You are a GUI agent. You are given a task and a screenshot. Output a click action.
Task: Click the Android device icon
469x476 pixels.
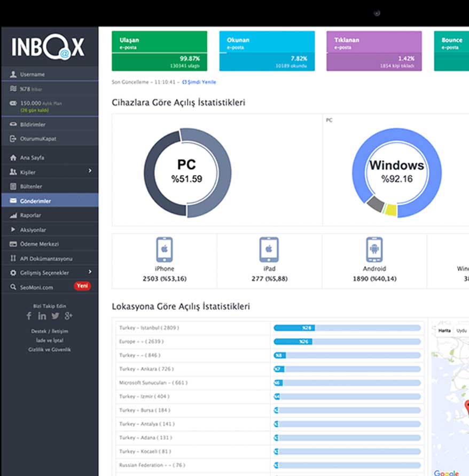point(374,250)
